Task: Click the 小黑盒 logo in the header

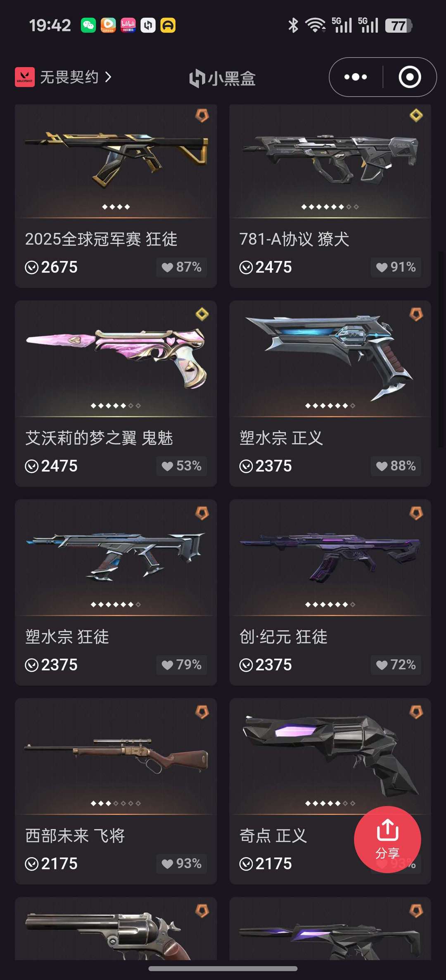Action: pyautogui.click(x=223, y=78)
